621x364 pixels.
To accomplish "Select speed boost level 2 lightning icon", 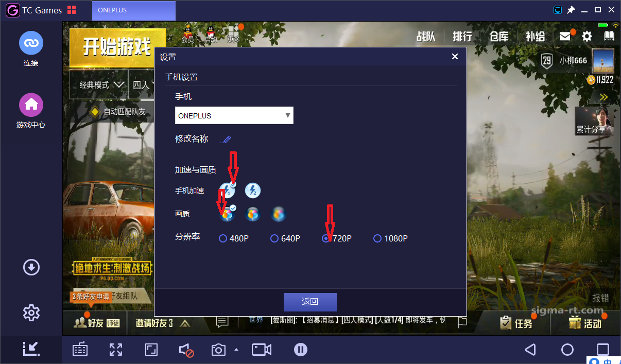I will 252,190.
